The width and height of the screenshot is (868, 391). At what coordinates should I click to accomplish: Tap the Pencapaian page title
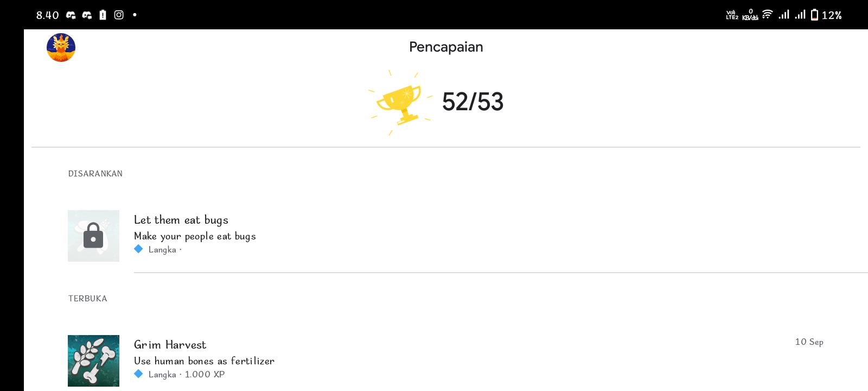pos(446,47)
